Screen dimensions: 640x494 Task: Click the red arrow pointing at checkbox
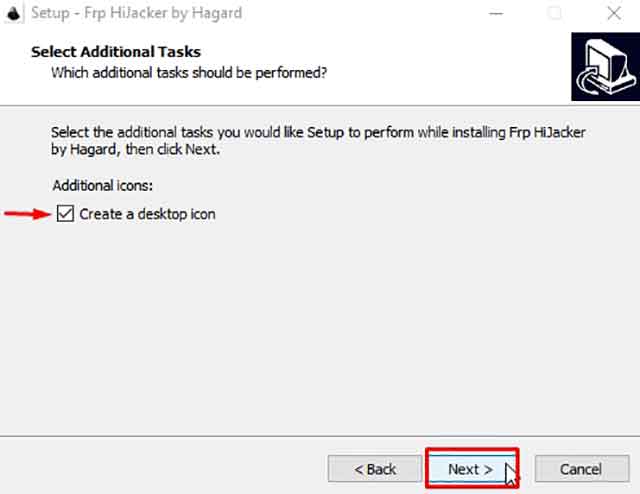[27, 213]
